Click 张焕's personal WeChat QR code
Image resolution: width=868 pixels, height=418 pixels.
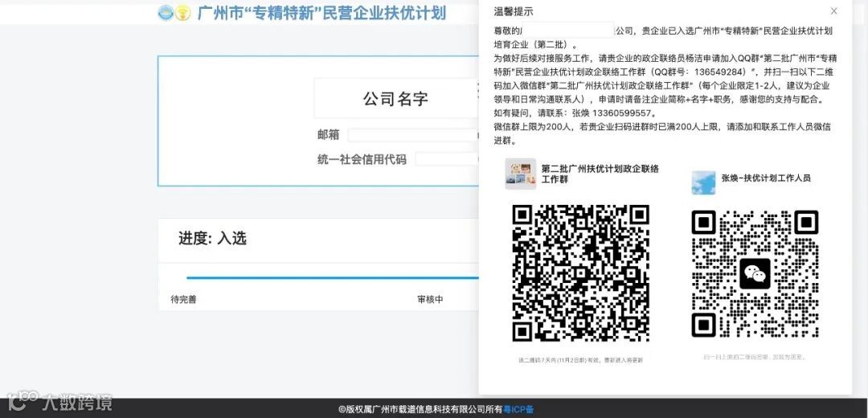(755, 273)
